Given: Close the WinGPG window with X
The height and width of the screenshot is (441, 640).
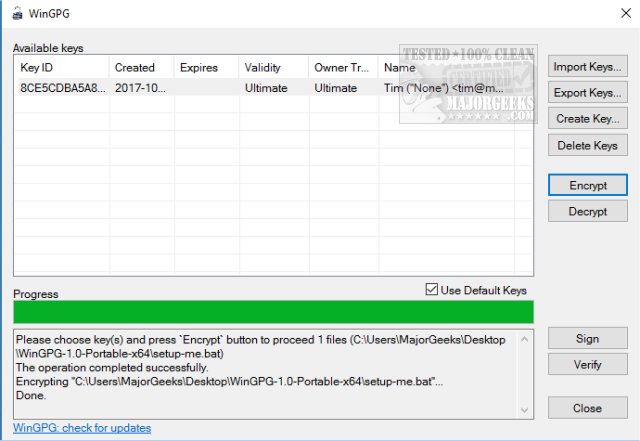Looking at the screenshot, I should coord(625,13).
